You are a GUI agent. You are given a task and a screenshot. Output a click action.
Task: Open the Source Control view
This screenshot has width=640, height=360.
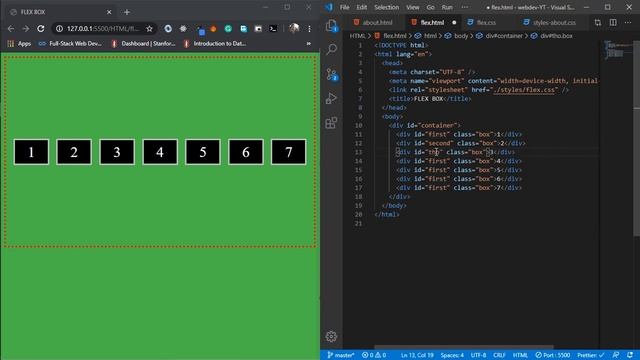point(331,74)
